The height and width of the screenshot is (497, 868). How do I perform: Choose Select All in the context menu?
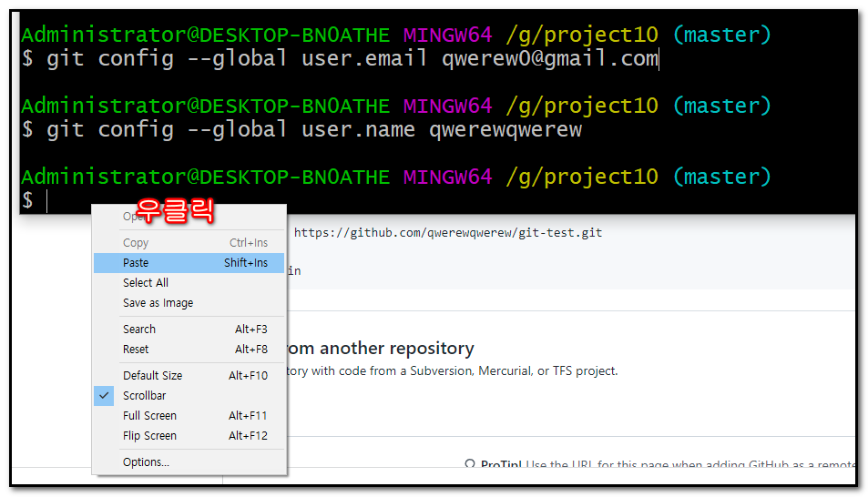pyautogui.click(x=146, y=282)
